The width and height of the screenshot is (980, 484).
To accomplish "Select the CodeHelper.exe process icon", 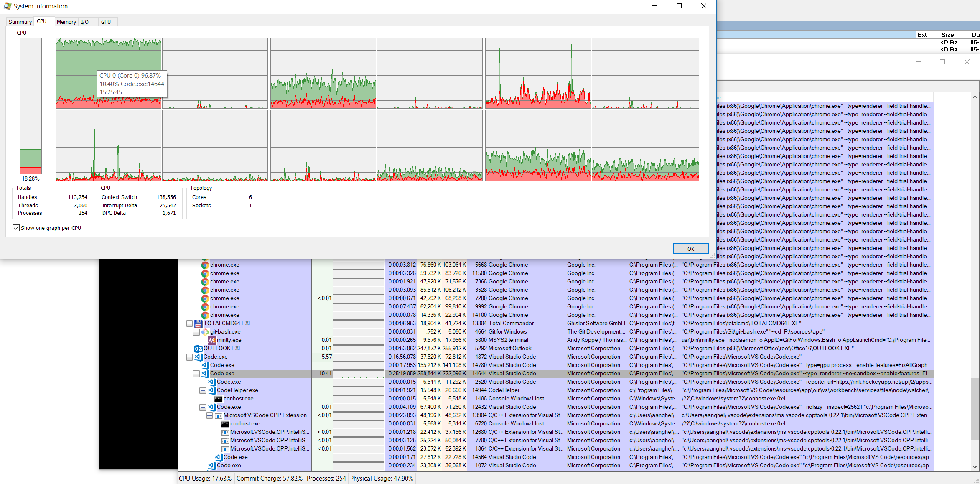I will (211, 390).
